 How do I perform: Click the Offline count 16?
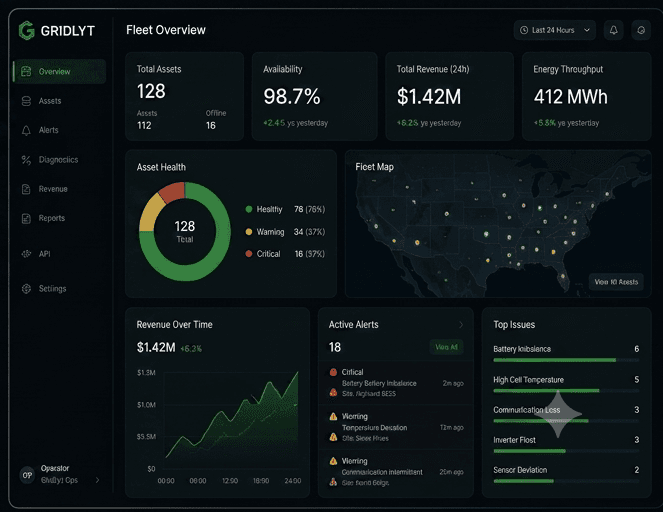(211, 126)
